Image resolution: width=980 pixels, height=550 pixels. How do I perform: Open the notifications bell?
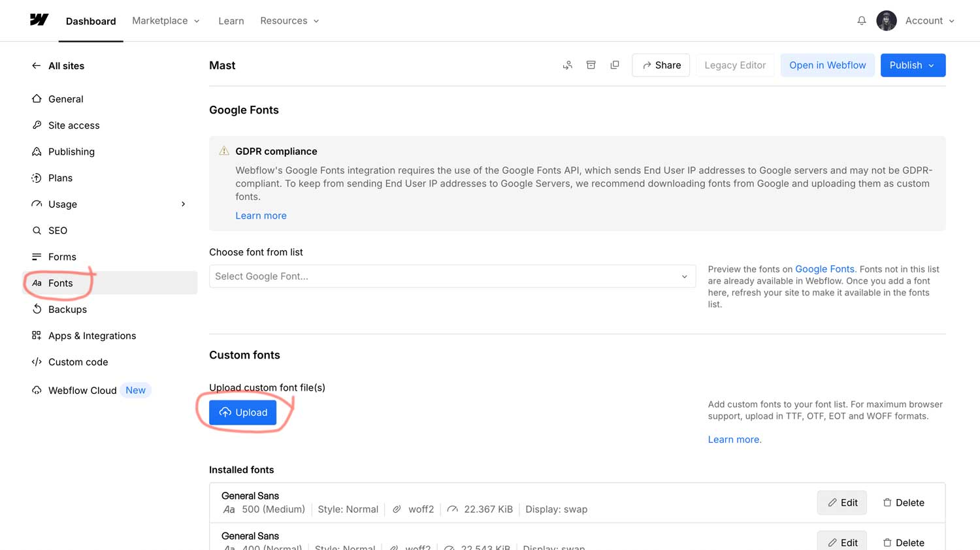[x=862, y=21]
